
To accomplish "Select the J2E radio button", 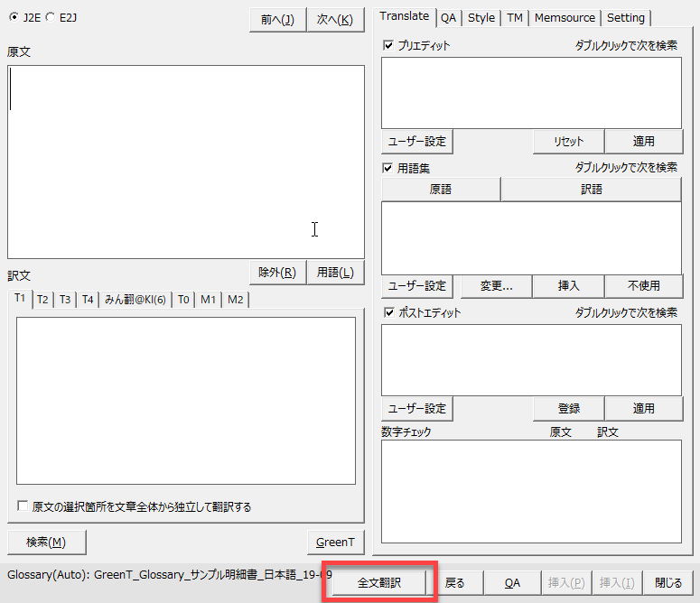I will 14,17.
